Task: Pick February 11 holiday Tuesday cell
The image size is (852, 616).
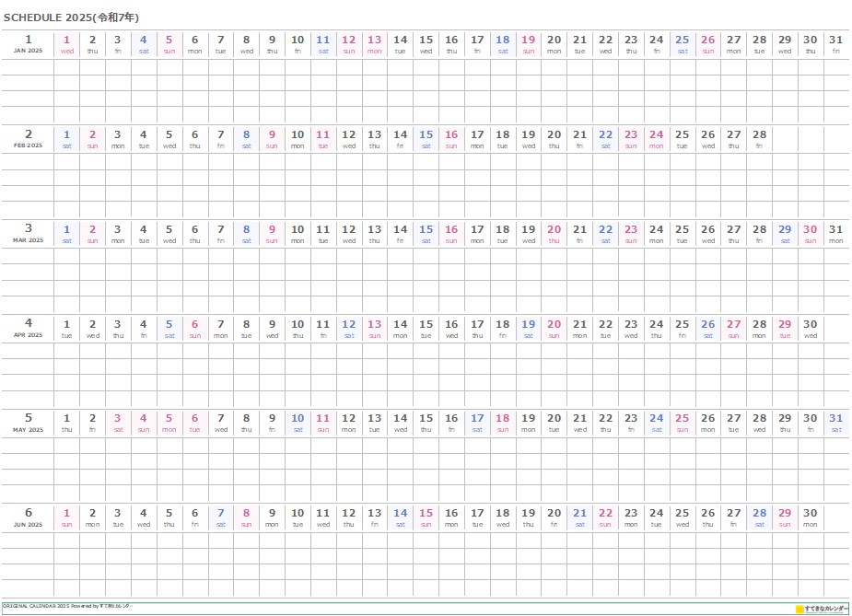Action: [322, 139]
